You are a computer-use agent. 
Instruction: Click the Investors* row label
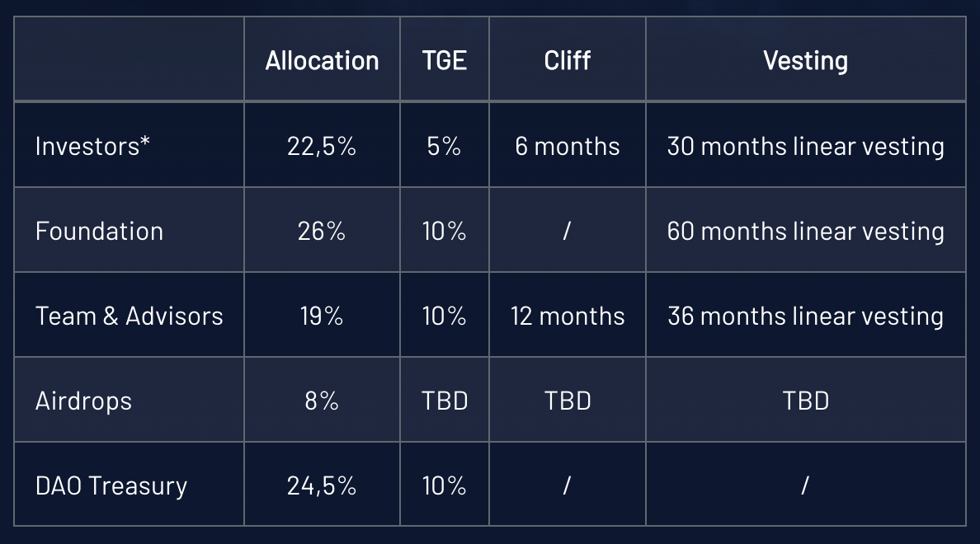coord(92,146)
